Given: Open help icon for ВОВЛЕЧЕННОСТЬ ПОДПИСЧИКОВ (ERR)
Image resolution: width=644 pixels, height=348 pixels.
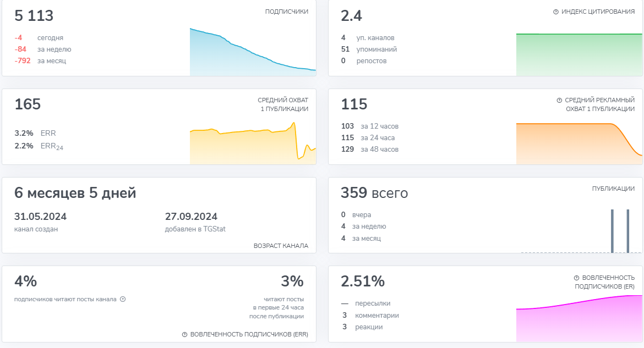Looking at the screenshot, I should click(184, 334).
